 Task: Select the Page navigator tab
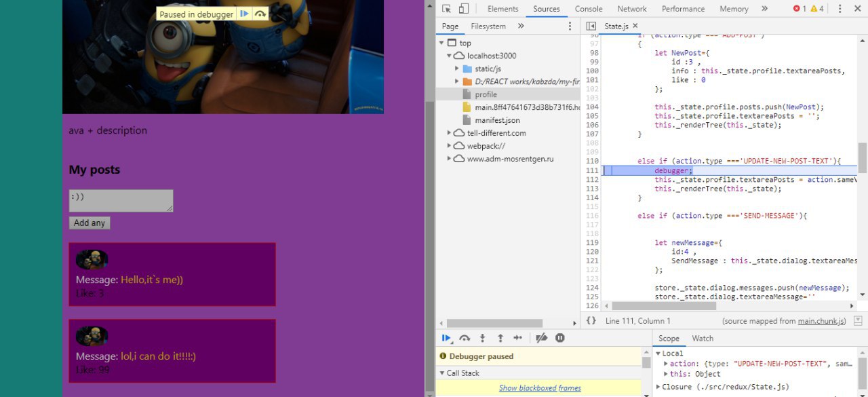point(450,26)
